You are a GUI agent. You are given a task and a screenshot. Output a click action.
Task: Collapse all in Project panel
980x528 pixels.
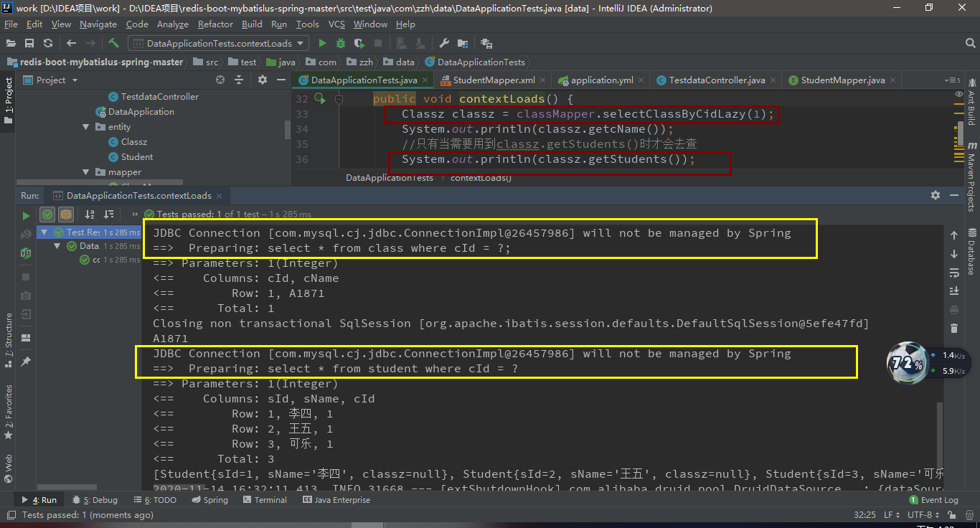pos(239,80)
